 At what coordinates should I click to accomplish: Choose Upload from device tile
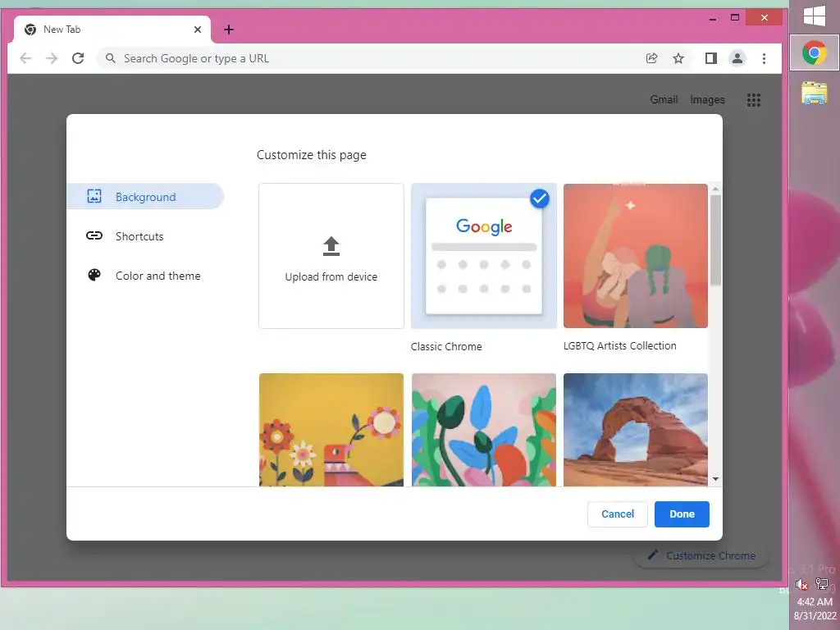[x=331, y=256]
